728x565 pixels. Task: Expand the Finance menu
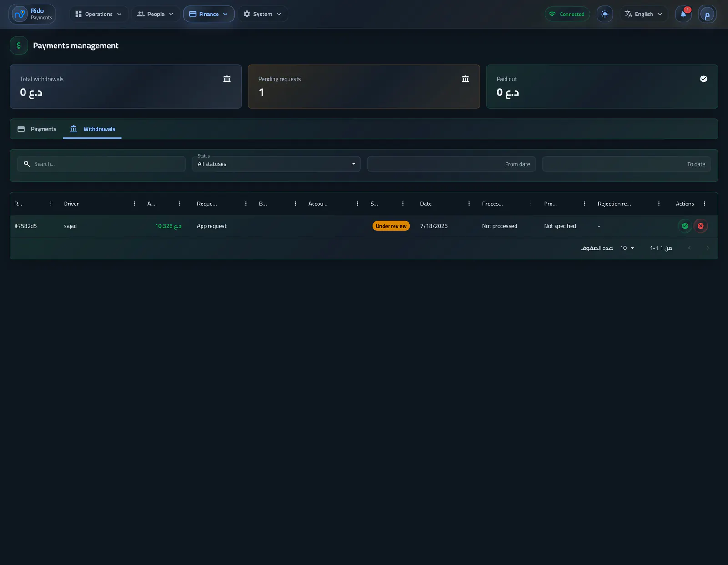tap(209, 14)
